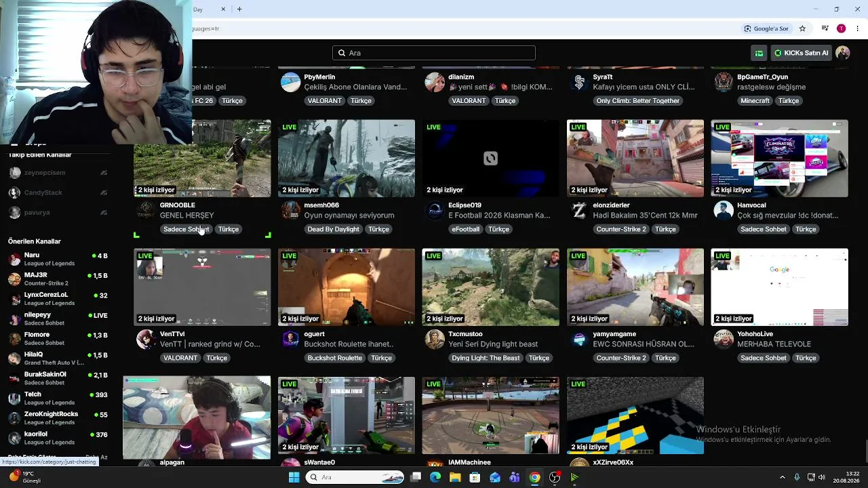The image size is (868, 488).
Task: Open elonziderler Counter-Strike 2 stream thumbnail
Action: tap(635, 159)
